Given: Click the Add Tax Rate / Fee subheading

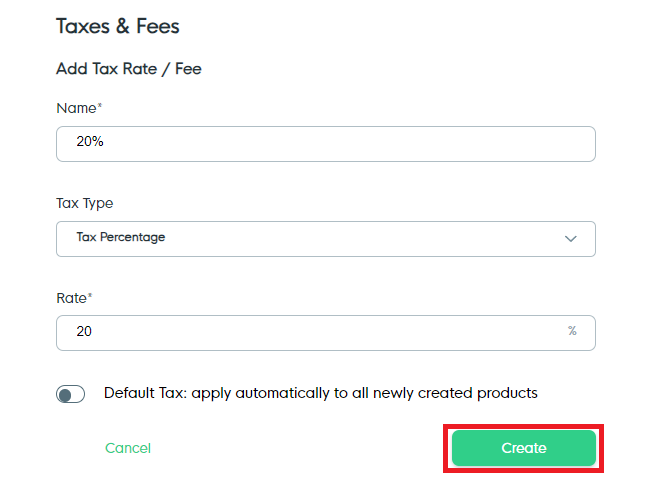Looking at the screenshot, I should [x=129, y=70].
